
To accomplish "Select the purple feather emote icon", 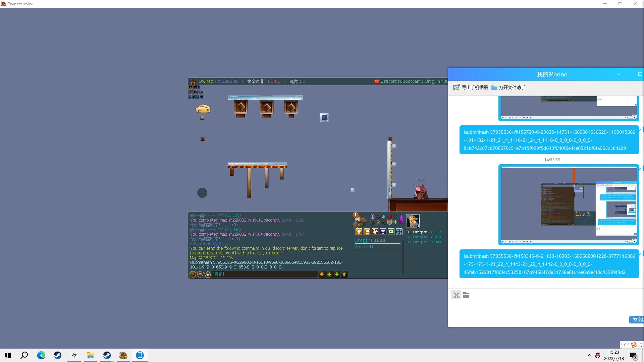I will [401, 219].
